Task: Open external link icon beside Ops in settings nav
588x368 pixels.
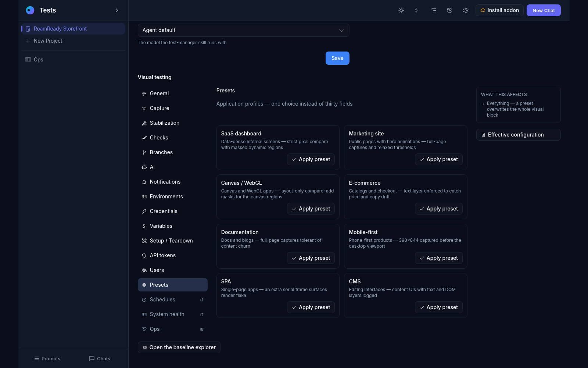Action: pos(202,329)
